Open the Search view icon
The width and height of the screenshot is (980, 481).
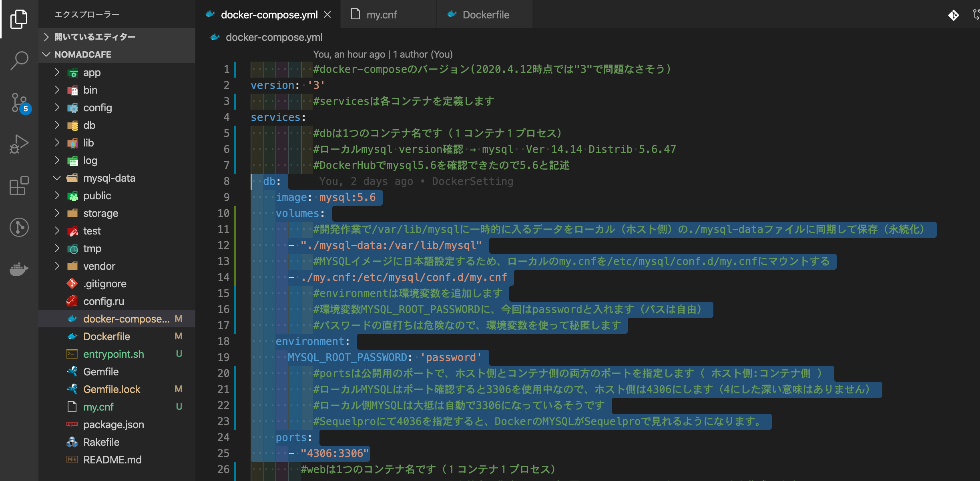pos(19,60)
